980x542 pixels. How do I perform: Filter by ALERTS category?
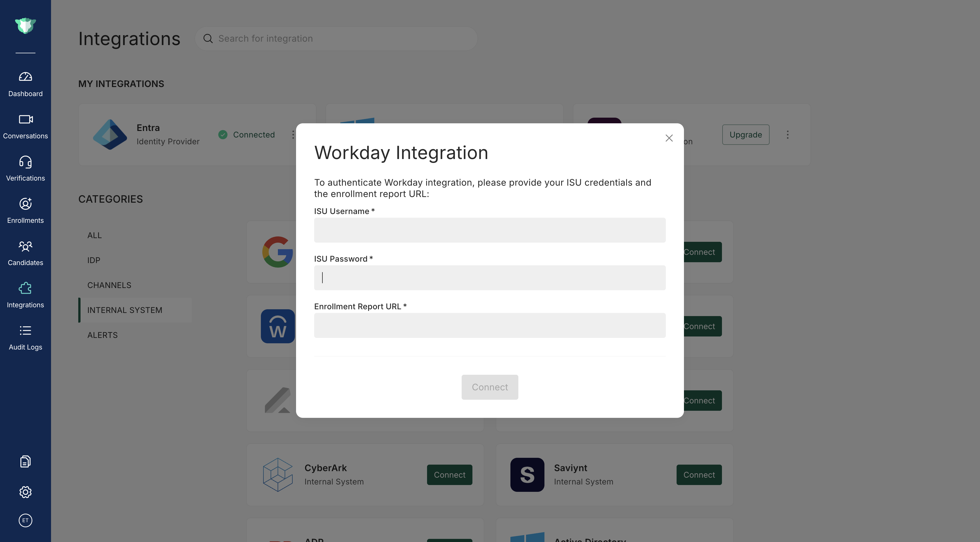(102, 335)
